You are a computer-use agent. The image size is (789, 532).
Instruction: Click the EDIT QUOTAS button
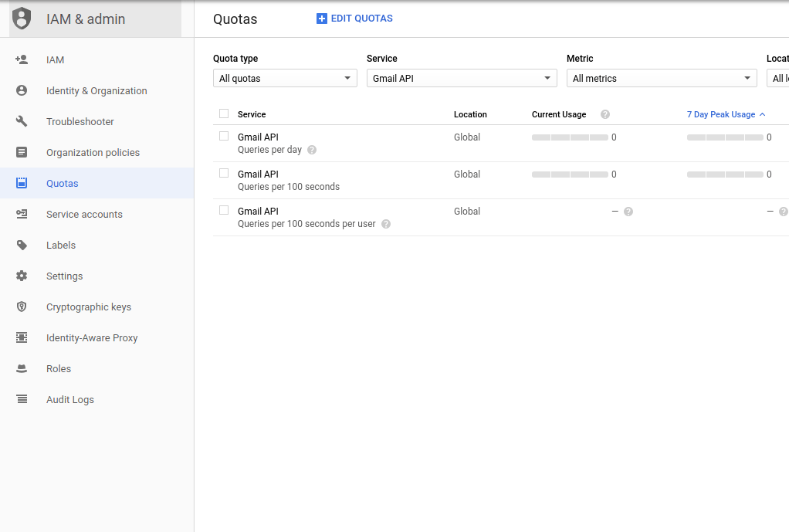click(x=354, y=19)
